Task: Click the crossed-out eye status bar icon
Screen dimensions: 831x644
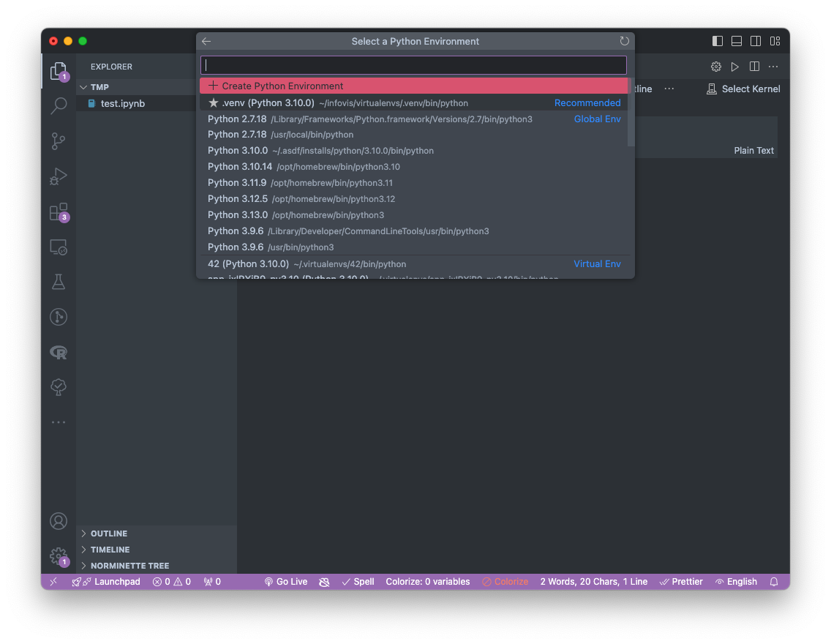Action: click(x=324, y=582)
